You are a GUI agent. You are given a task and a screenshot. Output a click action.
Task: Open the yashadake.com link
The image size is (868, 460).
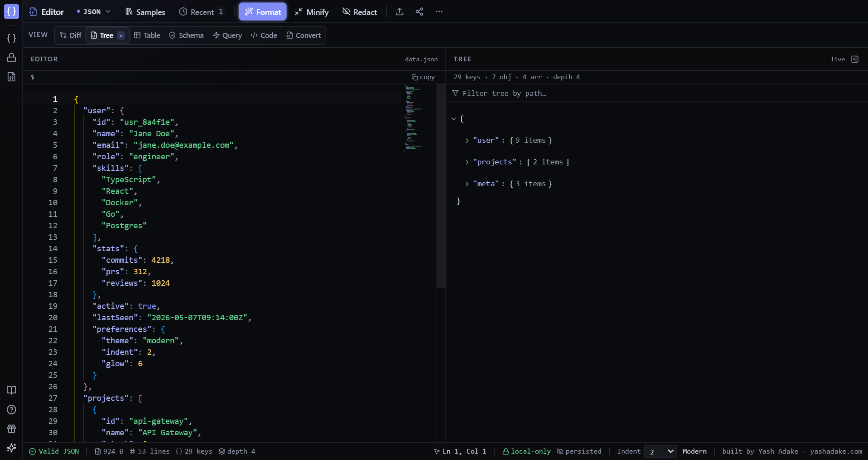click(836, 451)
